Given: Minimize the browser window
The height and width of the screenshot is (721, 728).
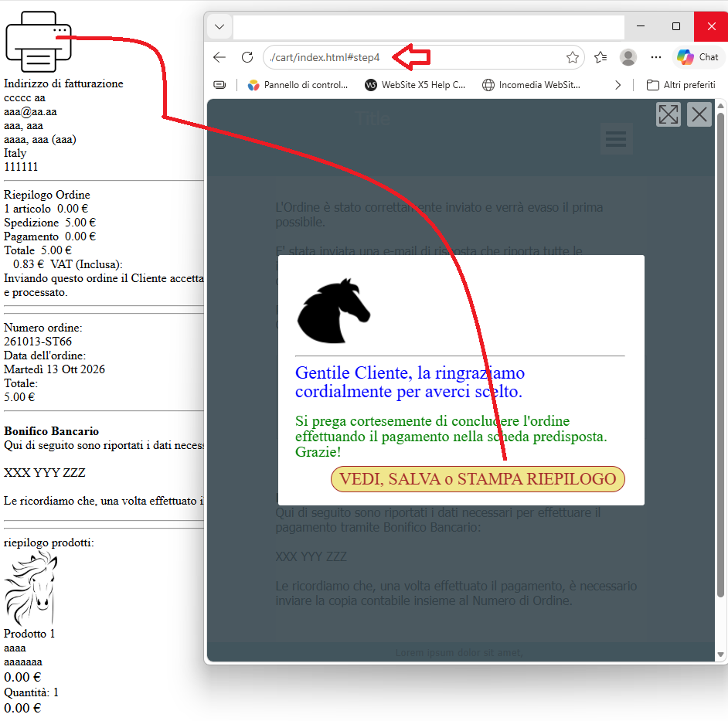Looking at the screenshot, I should click(x=641, y=26).
